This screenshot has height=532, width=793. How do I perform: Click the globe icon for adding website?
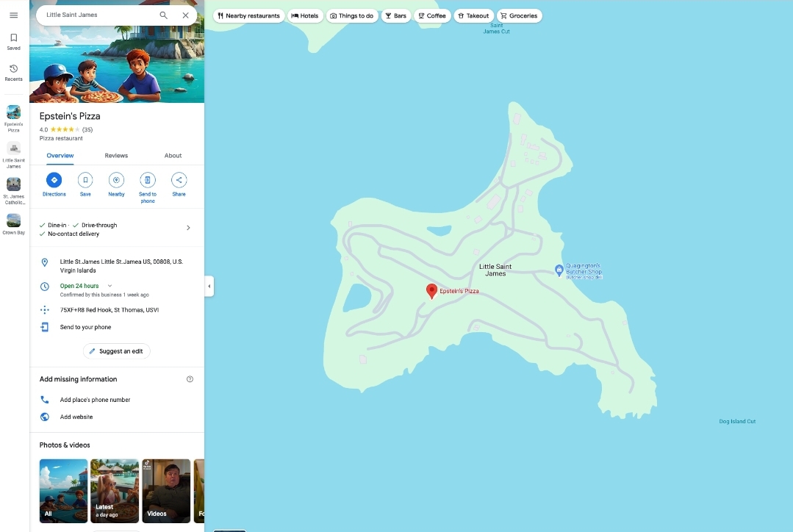[45, 417]
